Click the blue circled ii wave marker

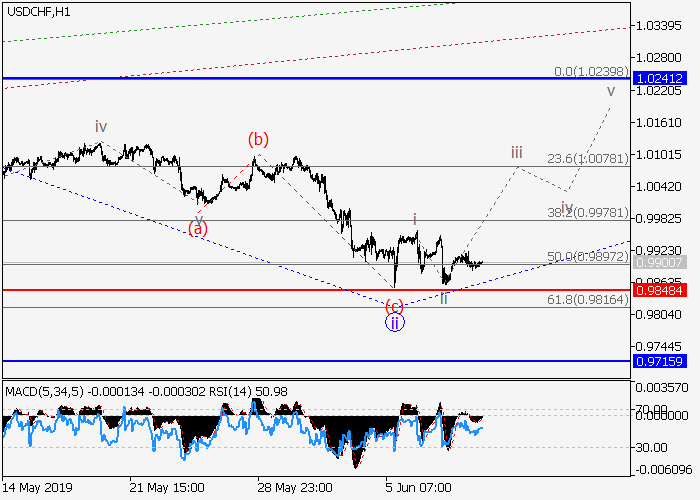pos(395,322)
